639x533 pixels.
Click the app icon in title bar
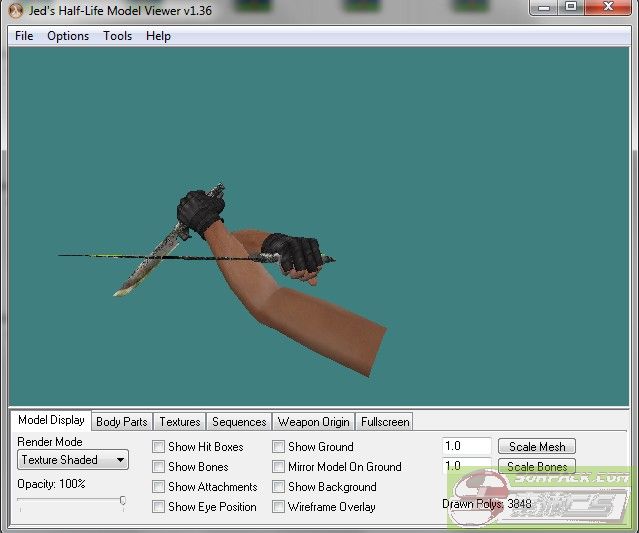click(15, 10)
